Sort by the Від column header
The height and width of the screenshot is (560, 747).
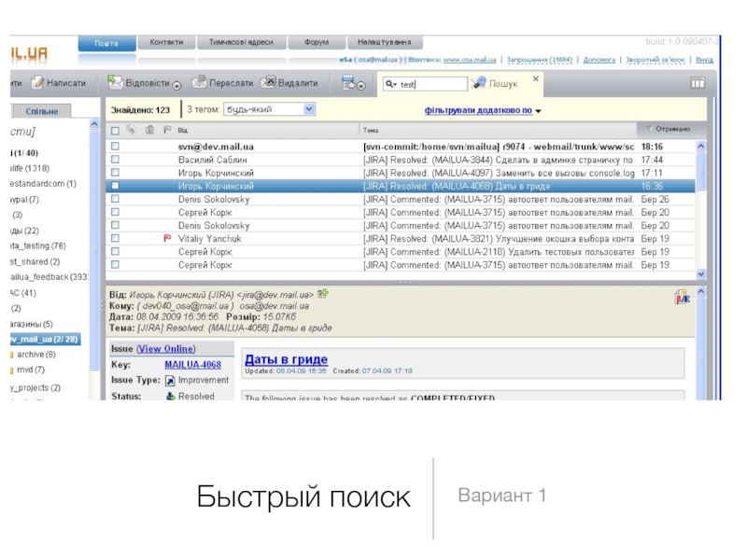(x=182, y=130)
